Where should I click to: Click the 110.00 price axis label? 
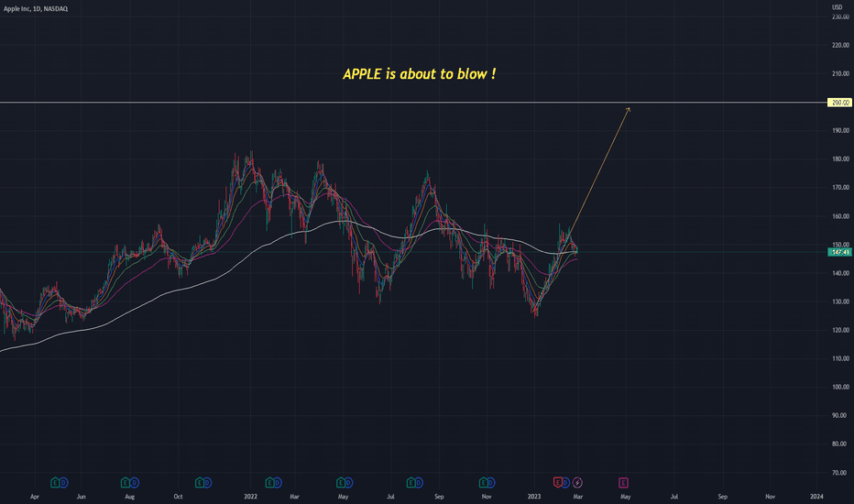click(x=840, y=358)
